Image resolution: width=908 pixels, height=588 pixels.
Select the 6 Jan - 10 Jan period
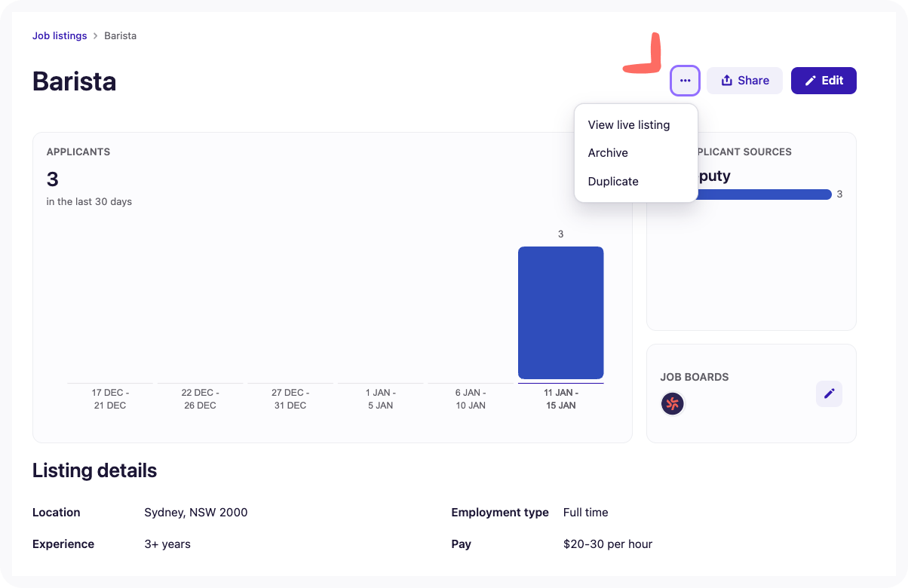[x=471, y=399]
